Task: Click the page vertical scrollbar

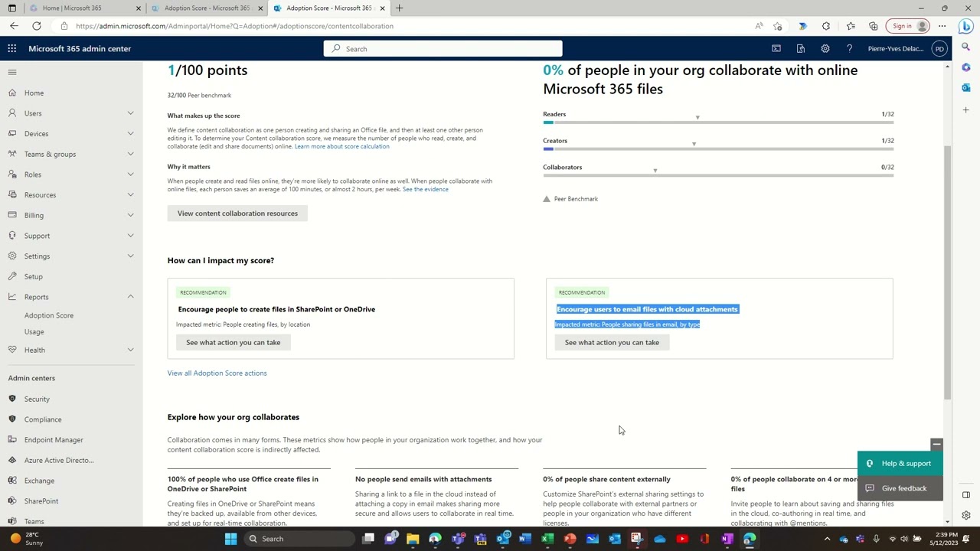Action: pyautogui.click(x=947, y=272)
